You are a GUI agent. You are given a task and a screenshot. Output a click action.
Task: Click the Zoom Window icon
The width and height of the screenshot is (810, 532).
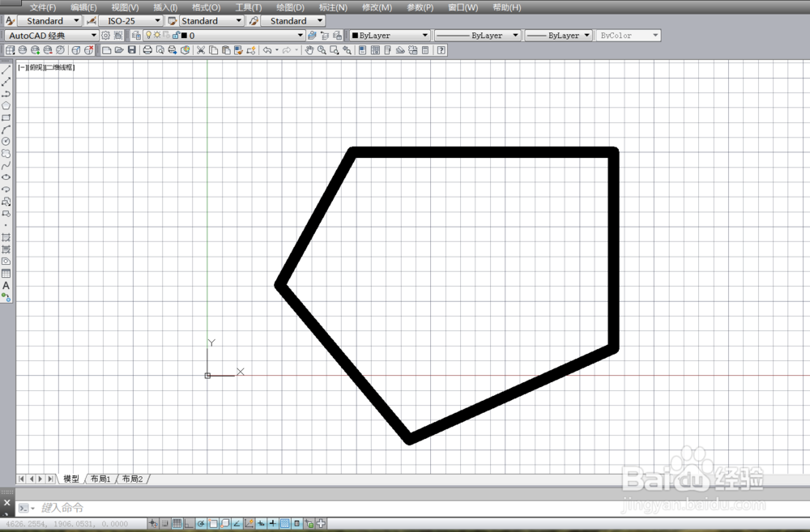pyautogui.click(x=335, y=50)
